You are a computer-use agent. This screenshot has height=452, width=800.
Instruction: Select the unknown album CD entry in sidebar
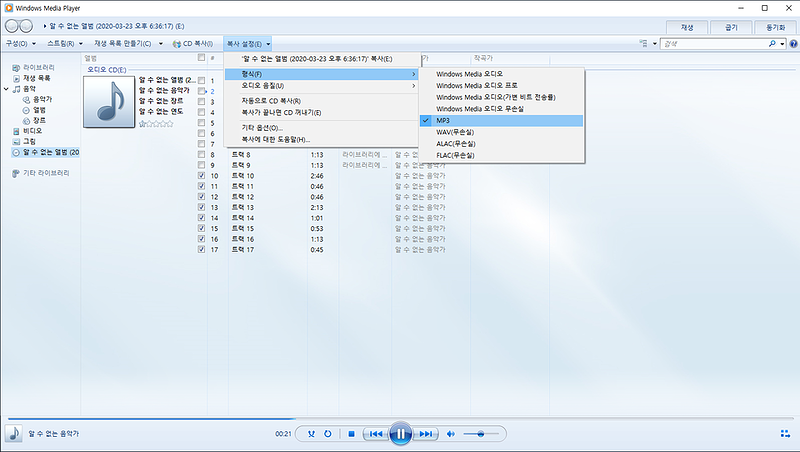point(45,152)
